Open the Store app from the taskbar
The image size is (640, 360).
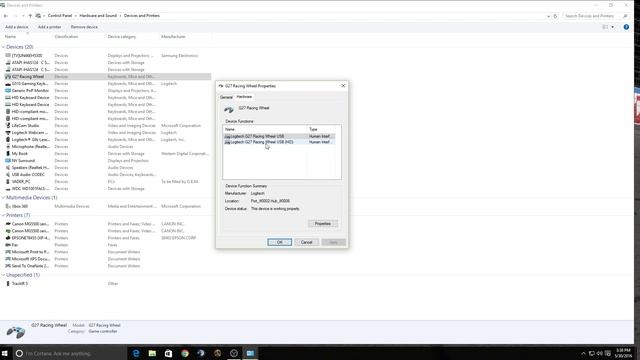[168, 353]
